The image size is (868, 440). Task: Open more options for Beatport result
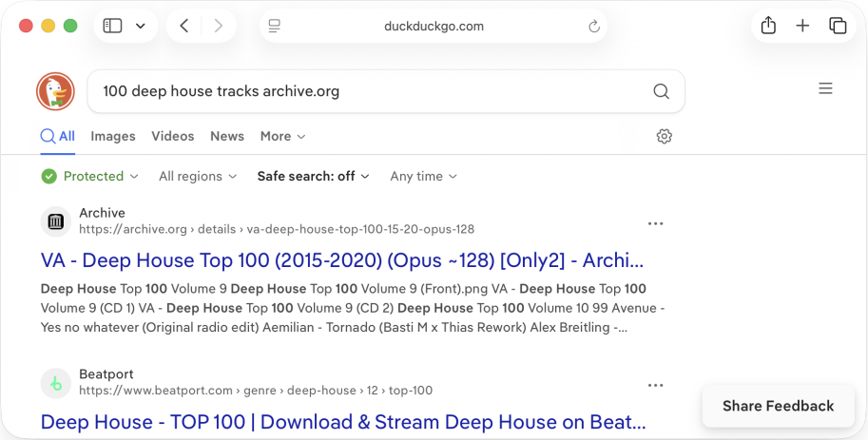(655, 385)
